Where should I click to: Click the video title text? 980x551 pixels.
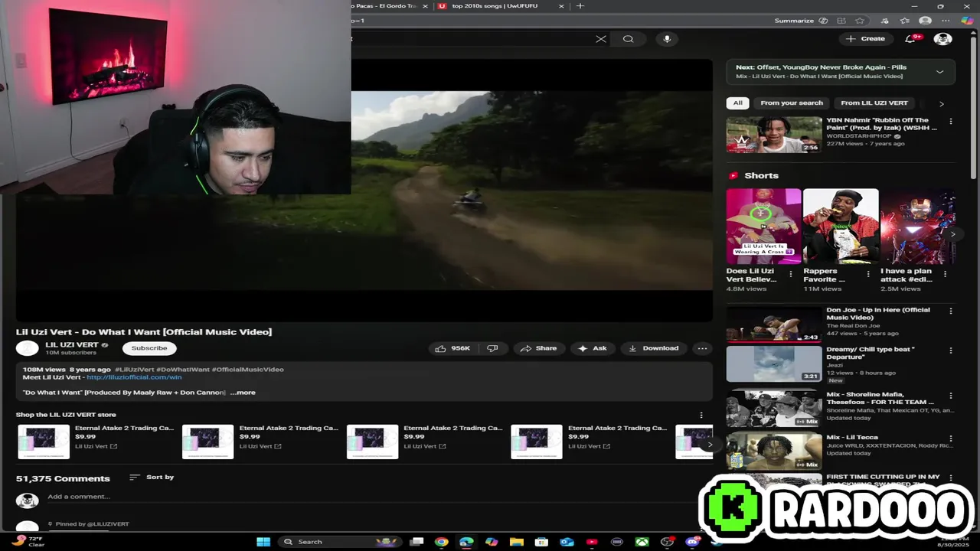[144, 332]
